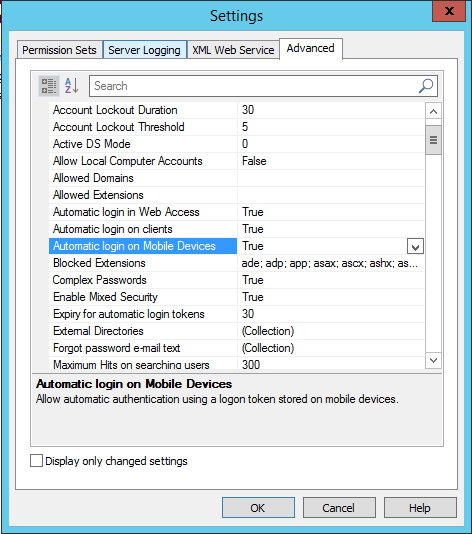
Task: Grab the vertical scrollbar thumb
Action: pos(433,140)
